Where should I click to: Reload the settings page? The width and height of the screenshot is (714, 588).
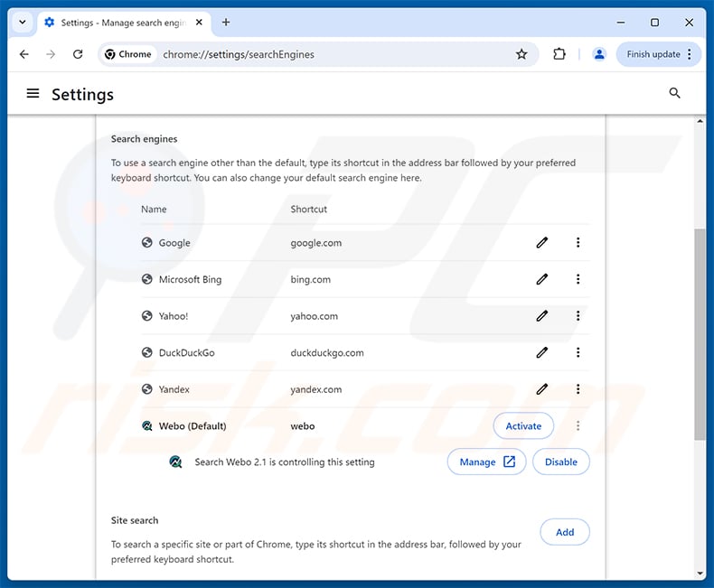point(78,54)
